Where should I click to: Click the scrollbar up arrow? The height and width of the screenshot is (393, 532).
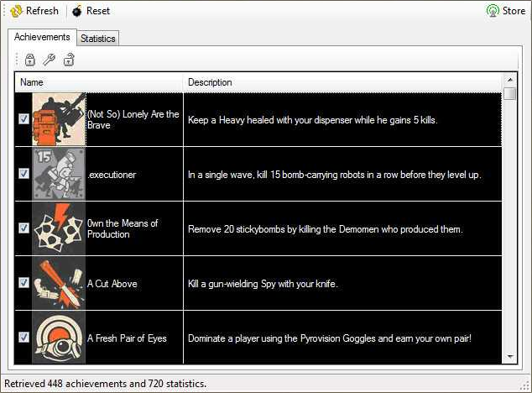coord(509,80)
